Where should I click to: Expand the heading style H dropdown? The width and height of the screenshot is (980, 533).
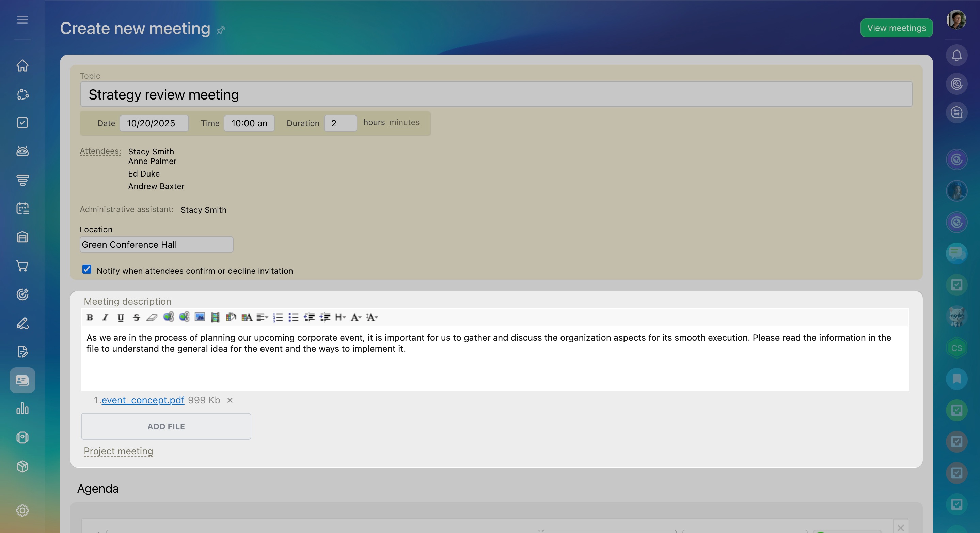(x=340, y=317)
